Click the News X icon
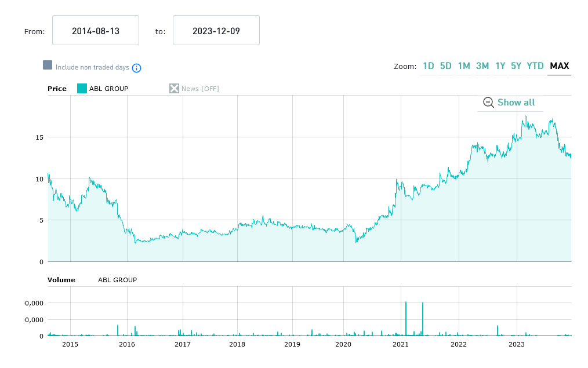This screenshot has height=368, width=588. coord(174,89)
